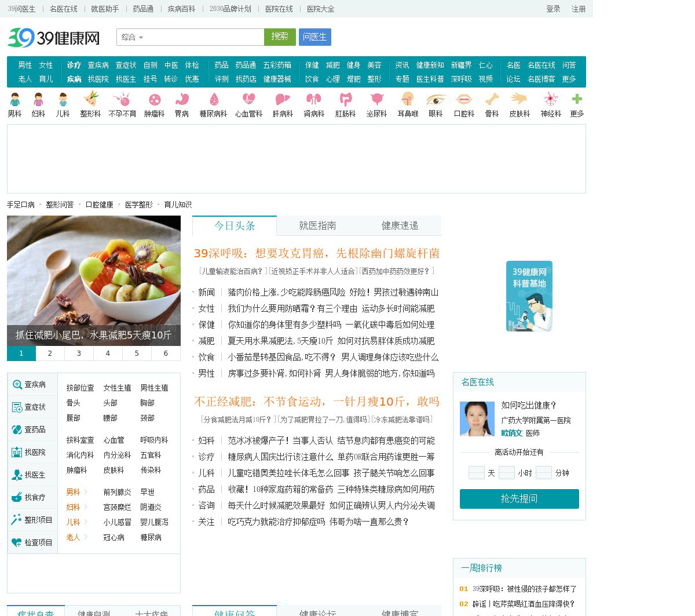Click 糖尿病 in the disease list
The height and width of the screenshot is (616, 695).
coord(151,537)
